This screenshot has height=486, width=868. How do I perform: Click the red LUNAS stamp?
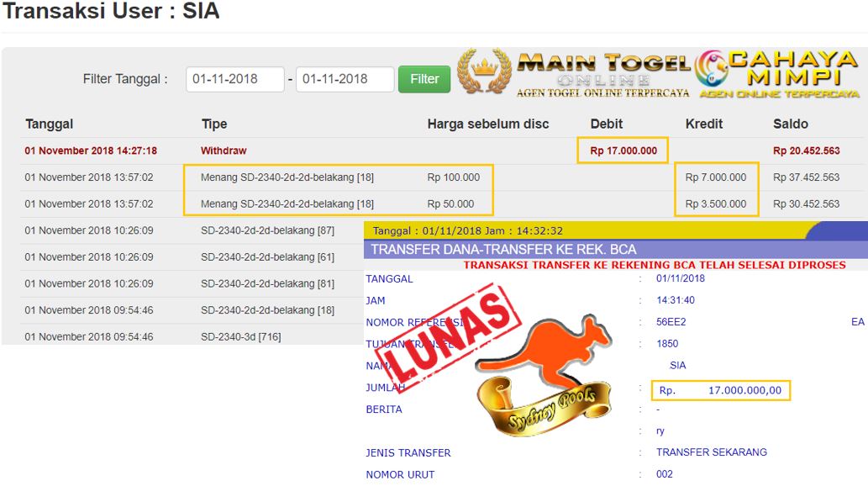tap(449, 335)
